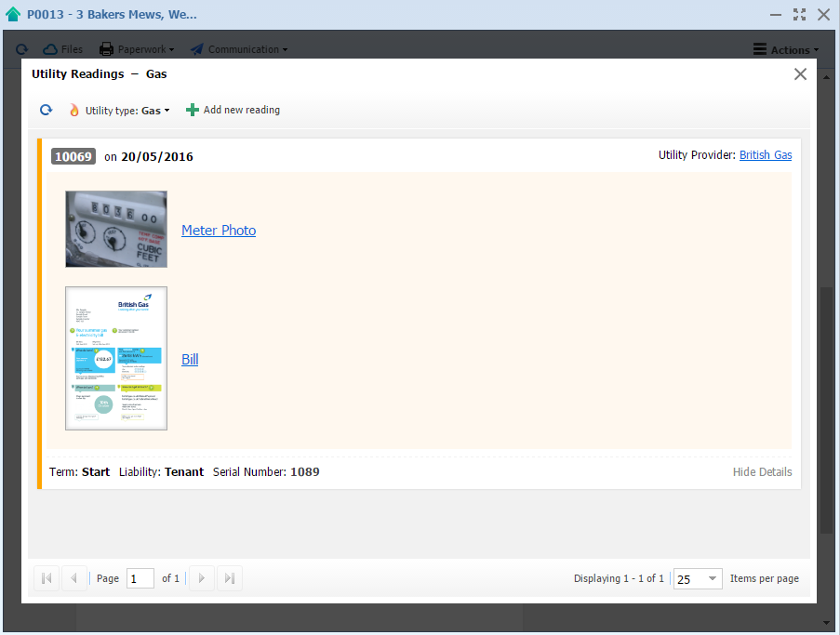Click the gas meter photo thumbnail
The height and width of the screenshot is (635, 840).
[116, 229]
